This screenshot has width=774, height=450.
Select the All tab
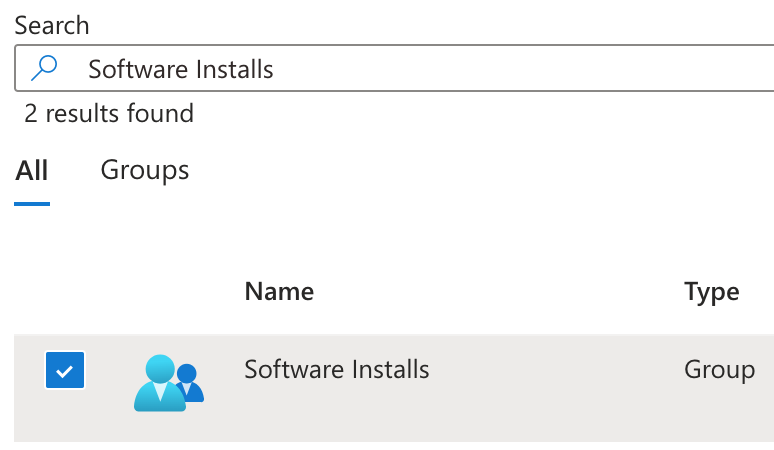pos(32,171)
